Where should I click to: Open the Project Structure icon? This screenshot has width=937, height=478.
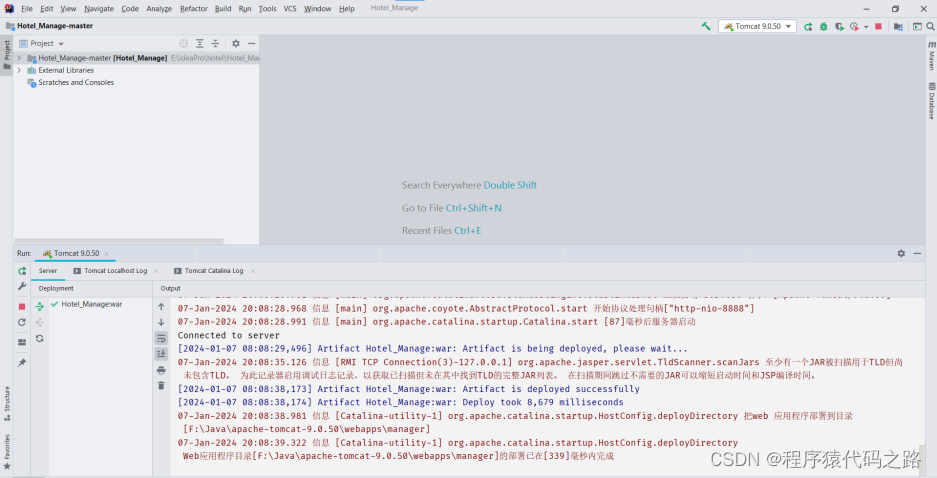[898, 26]
